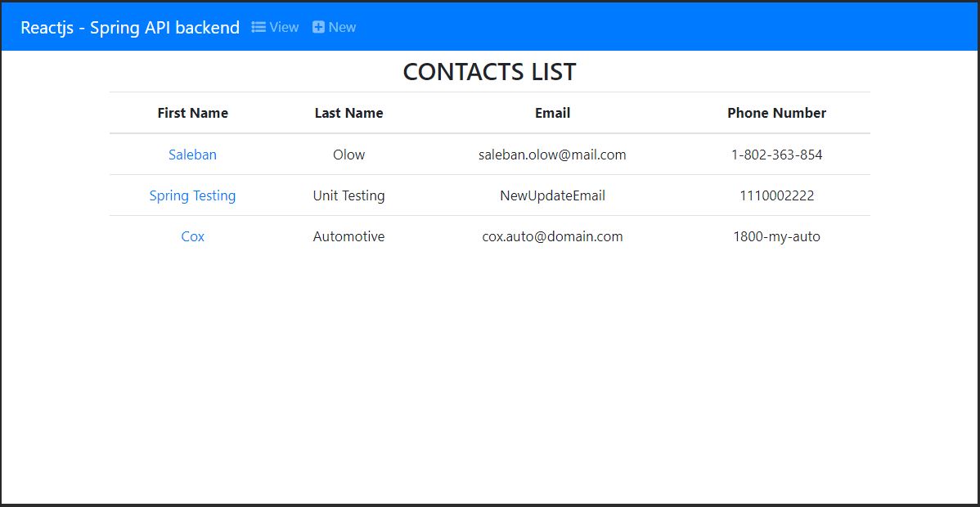Select the Automotive last name cell
980x507 pixels.
[x=348, y=236]
